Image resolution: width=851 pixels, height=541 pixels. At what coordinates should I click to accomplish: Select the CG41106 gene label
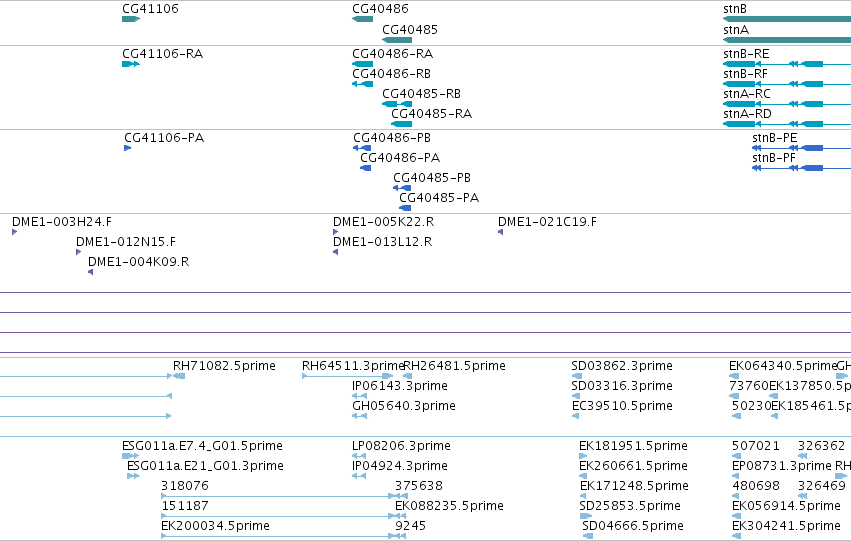(x=150, y=9)
